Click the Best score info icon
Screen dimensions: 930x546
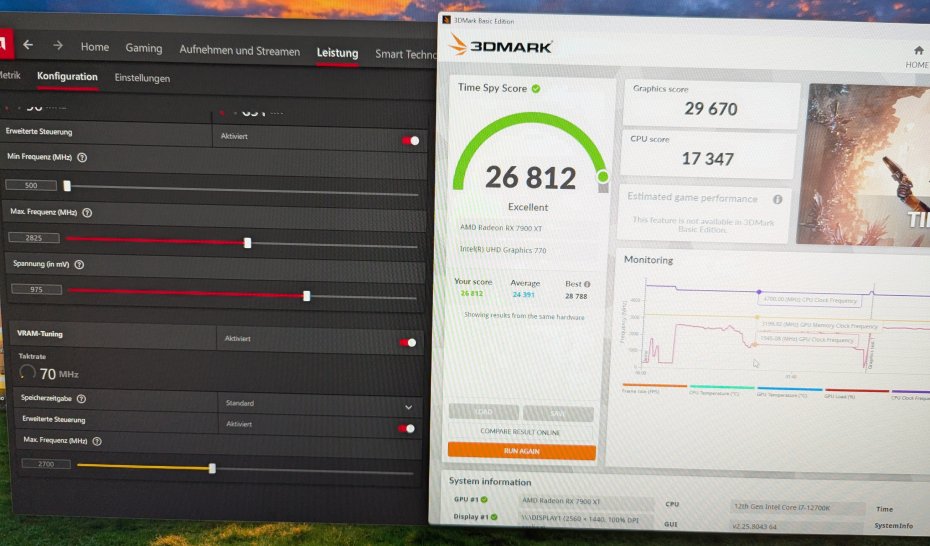(x=587, y=285)
